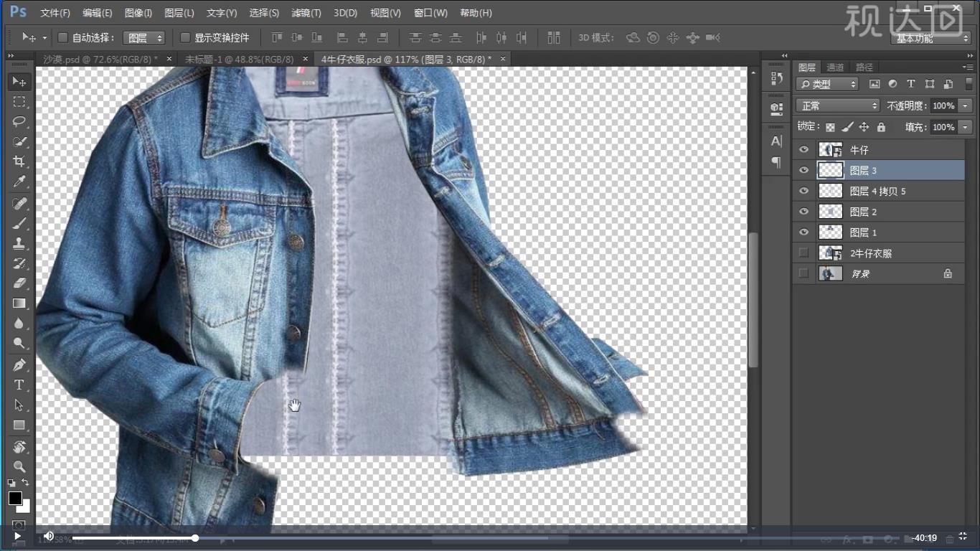Select the Crop tool
Screen dimensions: 980x551
[x=19, y=161]
